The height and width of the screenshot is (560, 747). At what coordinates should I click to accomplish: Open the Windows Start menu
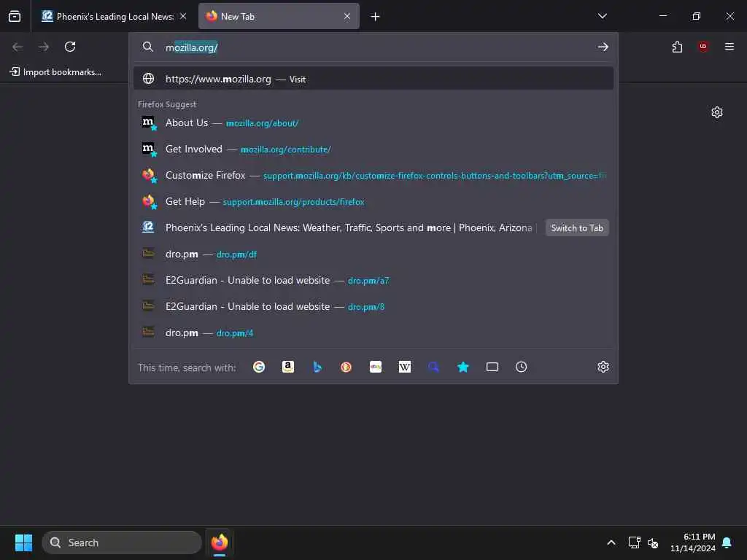pyautogui.click(x=23, y=542)
